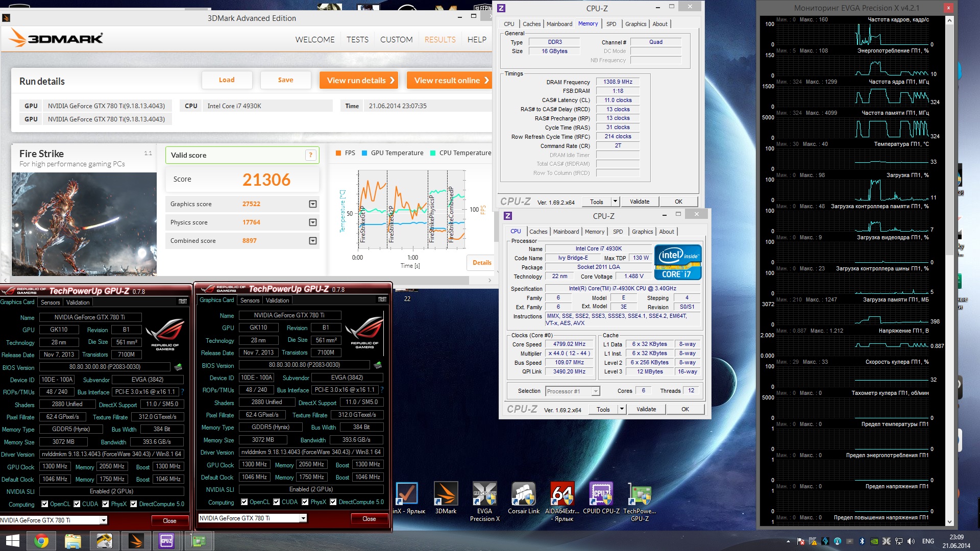Toggle OpenCL checkbox in right GPU-Z
980x551 pixels.
[244, 502]
